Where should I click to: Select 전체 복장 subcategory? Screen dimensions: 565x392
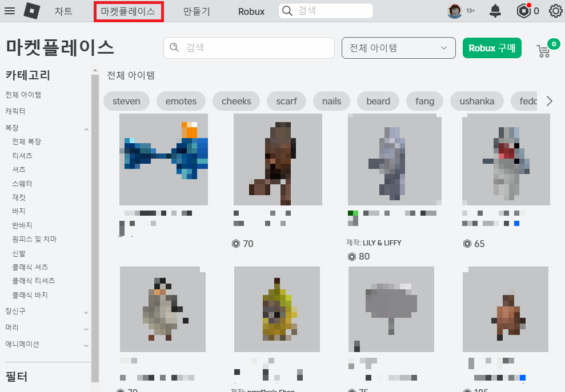[27, 142]
